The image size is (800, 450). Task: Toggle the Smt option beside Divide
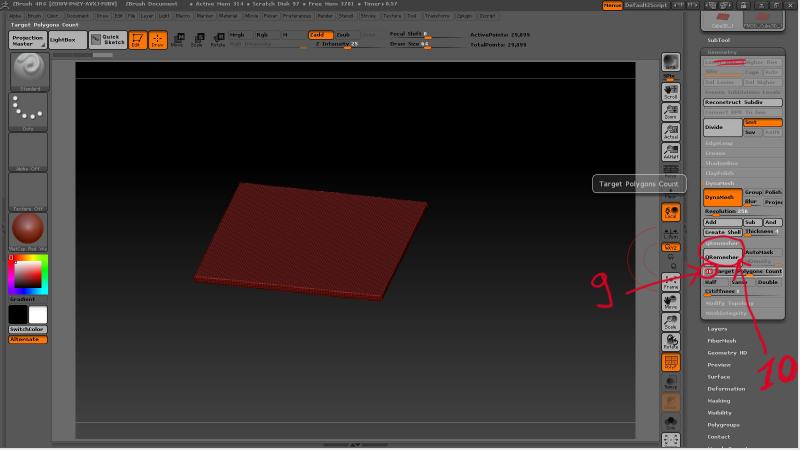[x=762, y=122]
